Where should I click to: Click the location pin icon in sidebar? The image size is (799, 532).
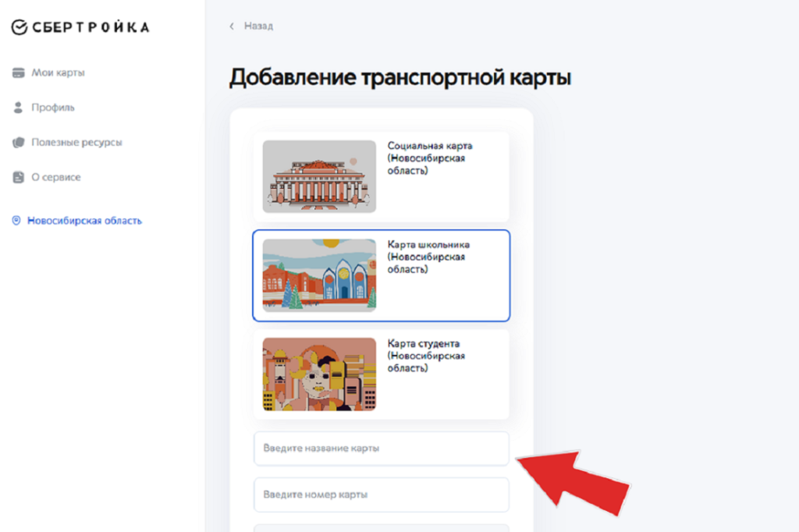coord(16,221)
